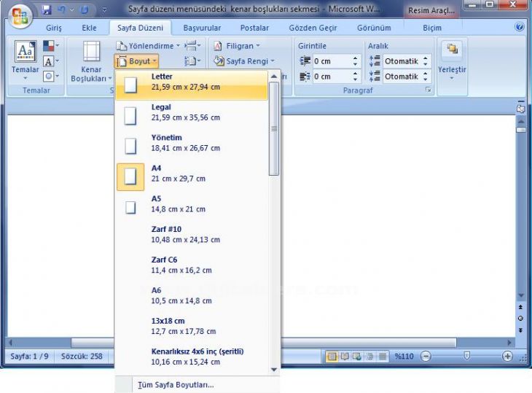
Task: Click left indent value field
Action: tap(332, 61)
